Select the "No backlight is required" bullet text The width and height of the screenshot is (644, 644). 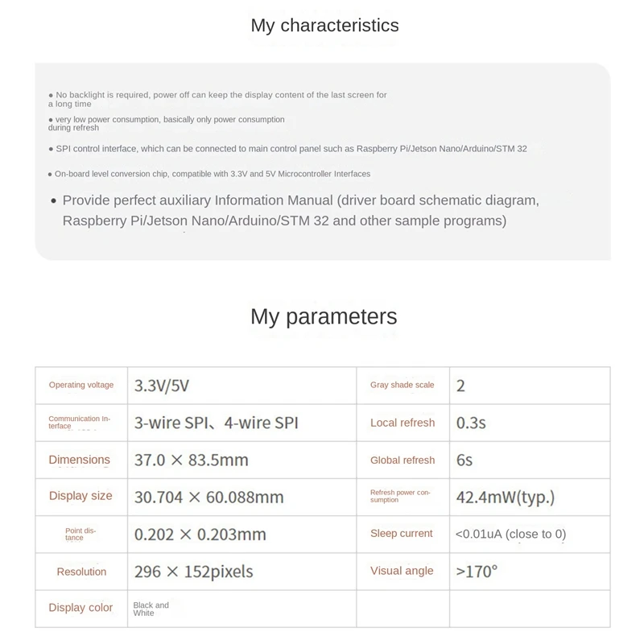(217, 99)
